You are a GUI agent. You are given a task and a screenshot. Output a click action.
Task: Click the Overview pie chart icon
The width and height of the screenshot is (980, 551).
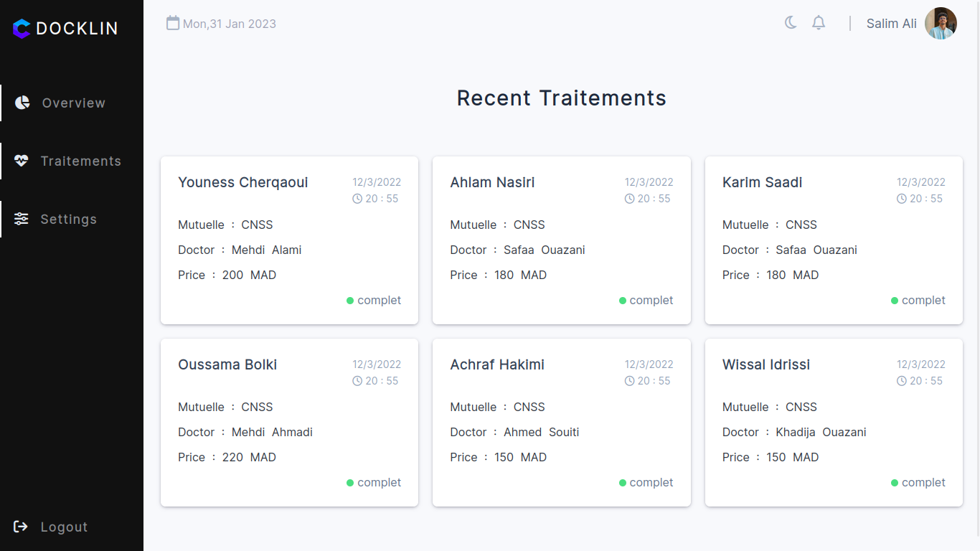coord(22,103)
